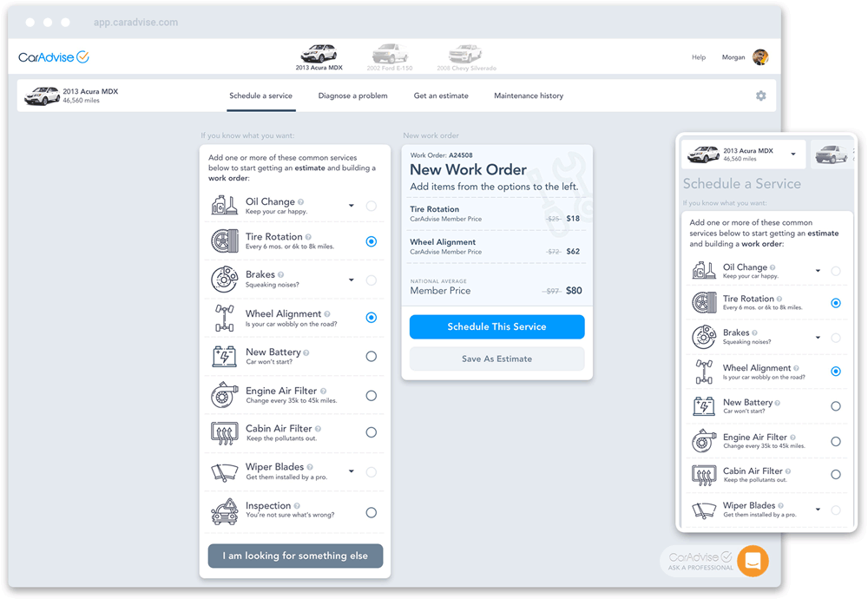Click the Wiper Blades icon in main list
868x599 pixels.
224,471
